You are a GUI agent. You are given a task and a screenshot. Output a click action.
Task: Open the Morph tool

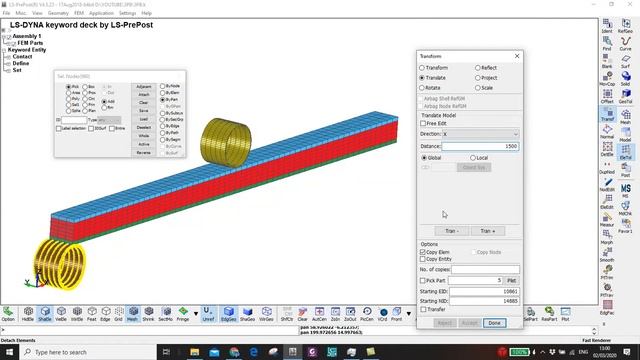click(x=607, y=237)
